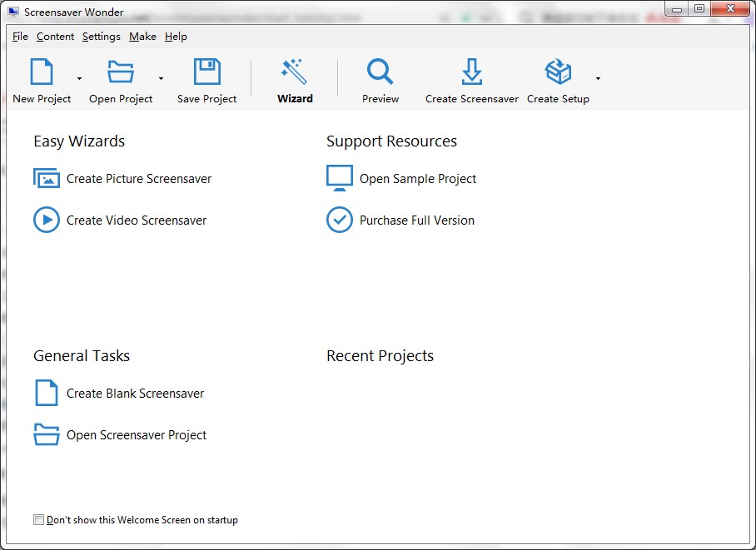
Task: Click the Create Screensaver toolbar label
Action: [x=472, y=99]
